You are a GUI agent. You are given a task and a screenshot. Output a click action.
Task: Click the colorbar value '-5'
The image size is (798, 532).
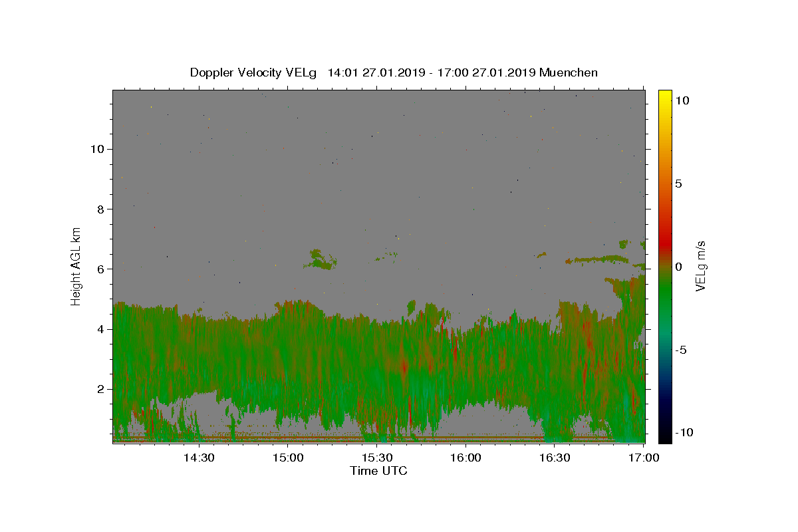coord(682,350)
